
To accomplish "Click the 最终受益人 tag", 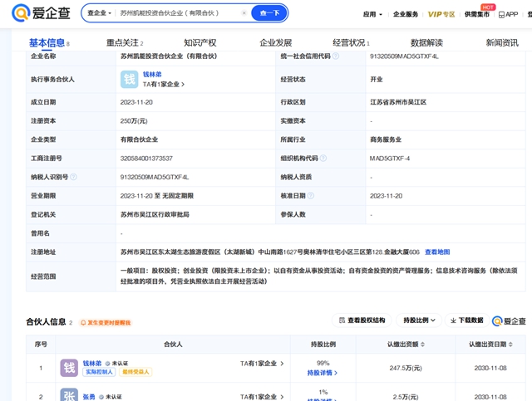I will tap(135, 372).
